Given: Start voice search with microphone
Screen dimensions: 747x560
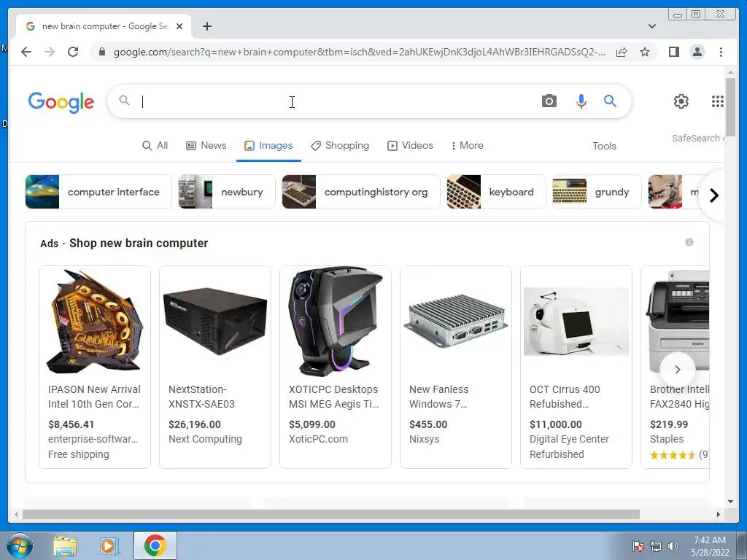Looking at the screenshot, I should click(x=581, y=101).
